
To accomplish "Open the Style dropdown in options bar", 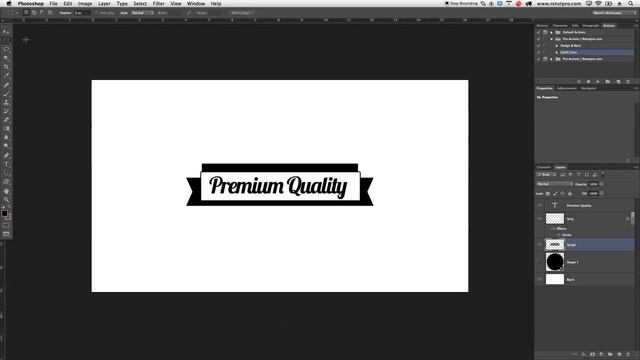I will (142, 13).
